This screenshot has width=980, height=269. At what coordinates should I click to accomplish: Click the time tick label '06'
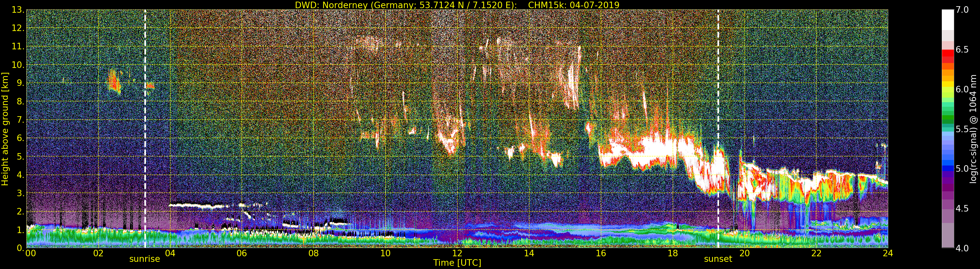(x=242, y=253)
